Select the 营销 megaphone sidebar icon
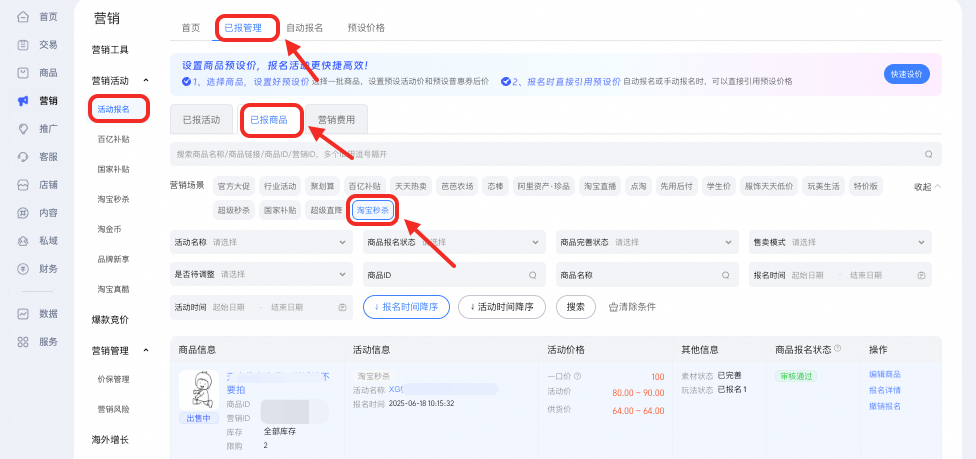Image resolution: width=976 pixels, height=459 pixels. [23, 101]
